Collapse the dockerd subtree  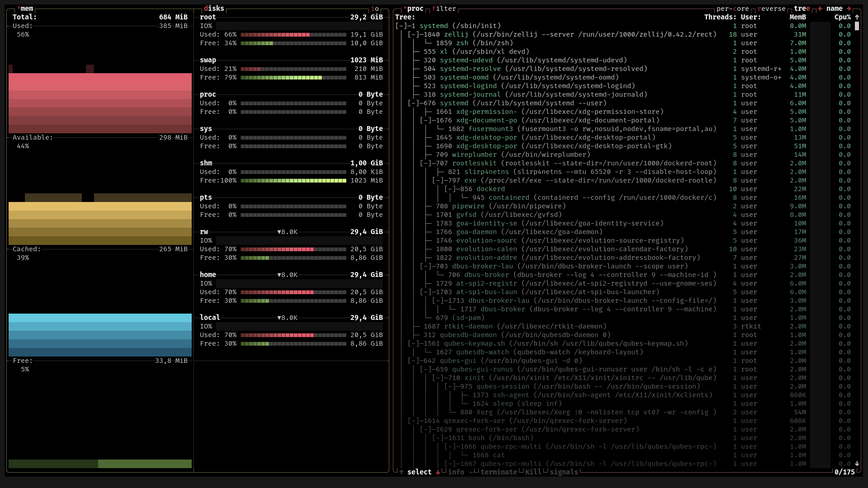coord(451,189)
